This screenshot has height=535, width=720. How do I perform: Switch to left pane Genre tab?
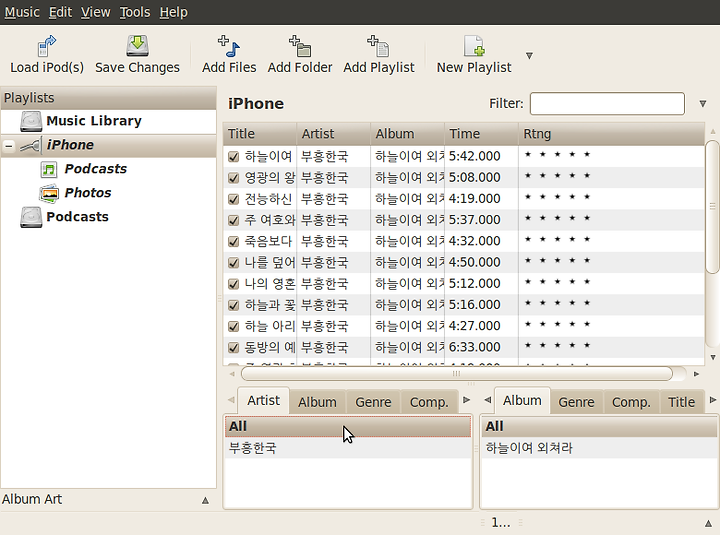[373, 402]
